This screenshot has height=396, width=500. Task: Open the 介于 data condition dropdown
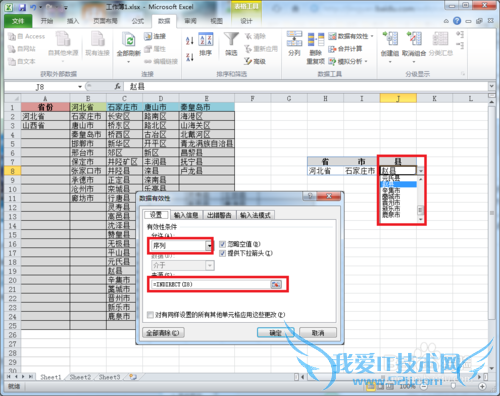pos(210,265)
